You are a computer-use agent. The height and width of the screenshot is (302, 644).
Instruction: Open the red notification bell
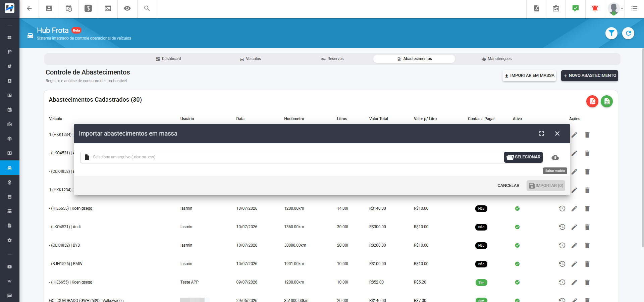(595, 8)
